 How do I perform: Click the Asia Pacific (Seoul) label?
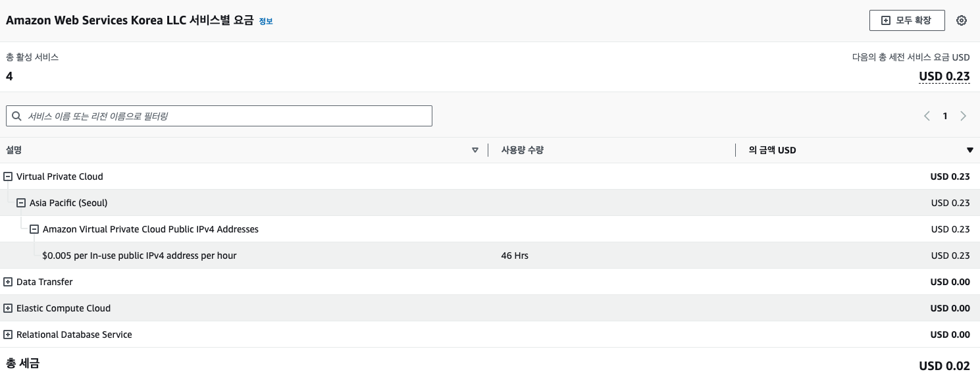point(68,203)
